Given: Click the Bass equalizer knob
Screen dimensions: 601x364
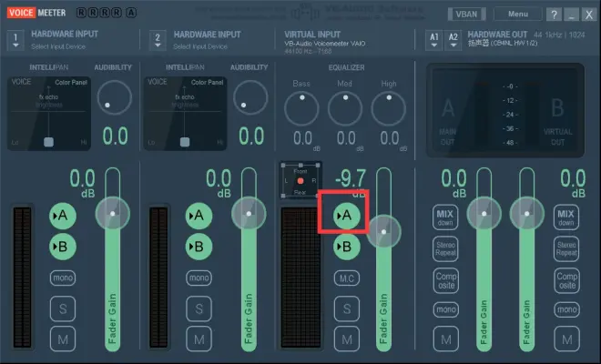Looking at the screenshot, I should point(301,109).
